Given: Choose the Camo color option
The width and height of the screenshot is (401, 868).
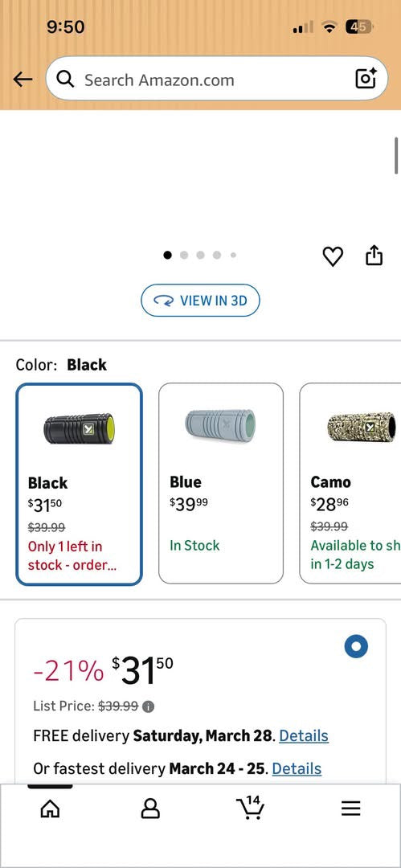Looking at the screenshot, I should click(350, 483).
